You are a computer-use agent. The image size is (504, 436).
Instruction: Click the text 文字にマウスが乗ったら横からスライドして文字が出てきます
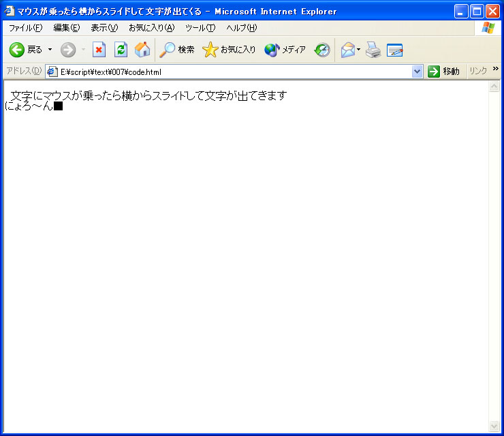(x=148, y=95)
